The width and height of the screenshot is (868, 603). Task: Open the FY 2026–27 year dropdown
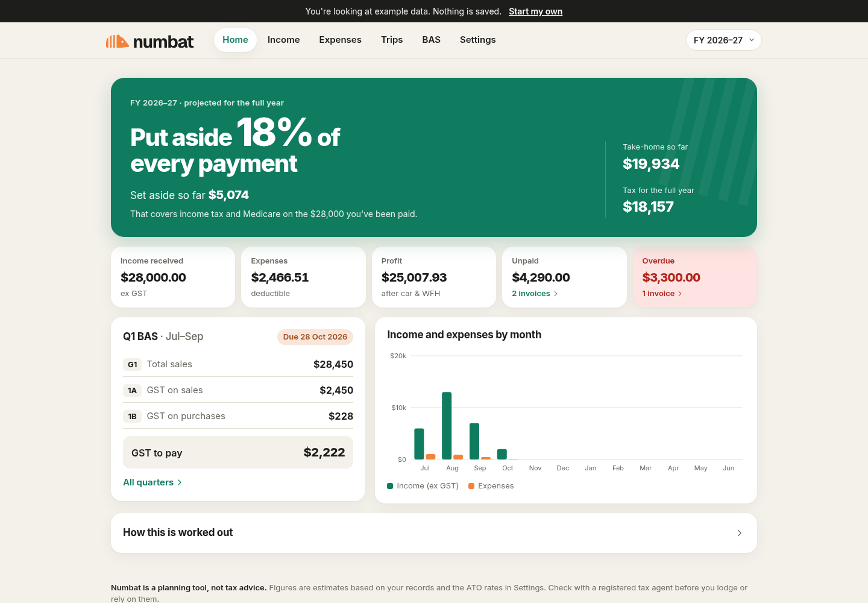click(724, 40)
